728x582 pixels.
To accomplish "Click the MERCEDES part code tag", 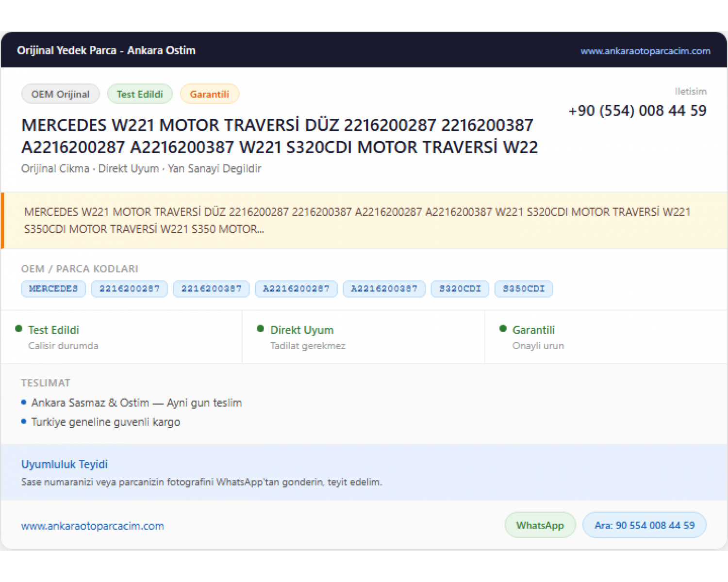I will (x=53, y=289).
